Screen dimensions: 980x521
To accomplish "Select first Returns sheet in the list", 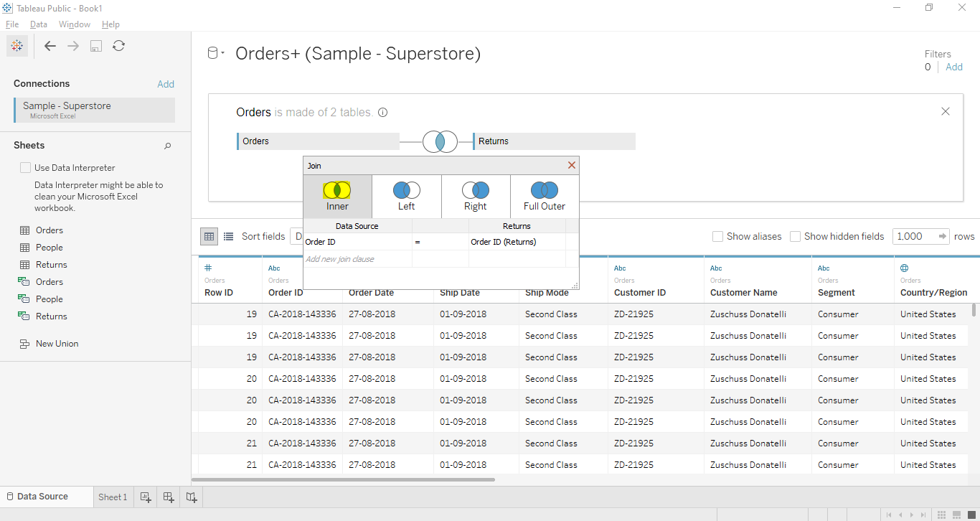I will 51,265.
